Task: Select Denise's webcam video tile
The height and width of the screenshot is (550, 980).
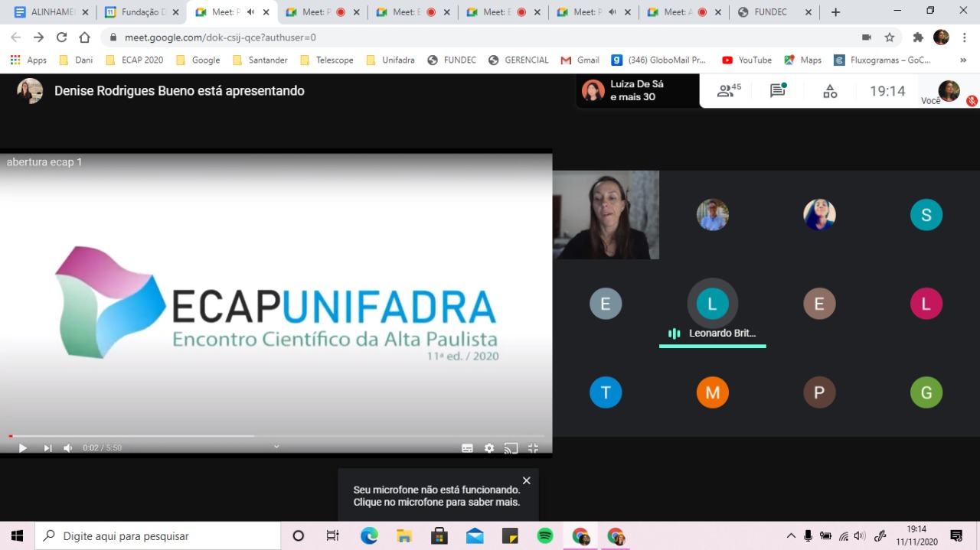Action: point(606,215)
